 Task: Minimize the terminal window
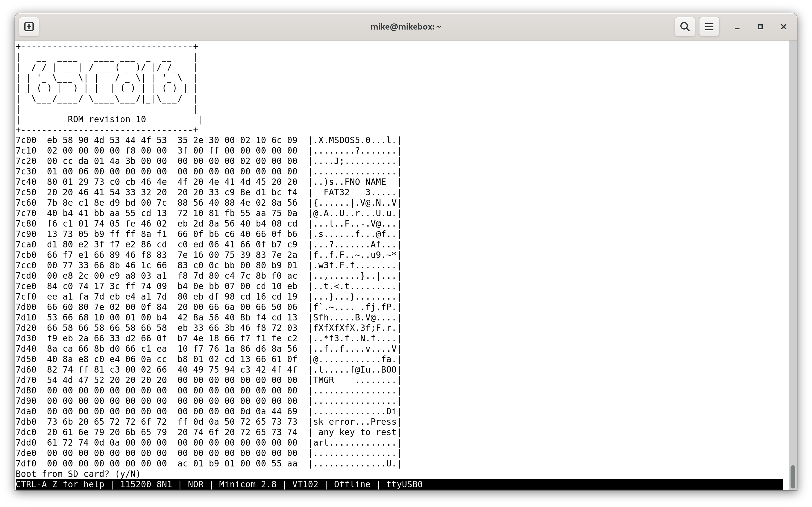tap(737, 27)
